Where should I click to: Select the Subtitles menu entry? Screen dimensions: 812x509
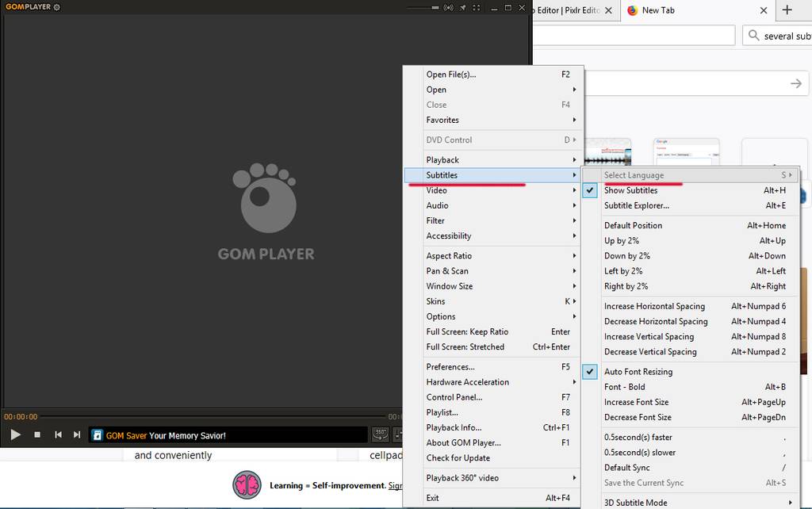point(493,175)
